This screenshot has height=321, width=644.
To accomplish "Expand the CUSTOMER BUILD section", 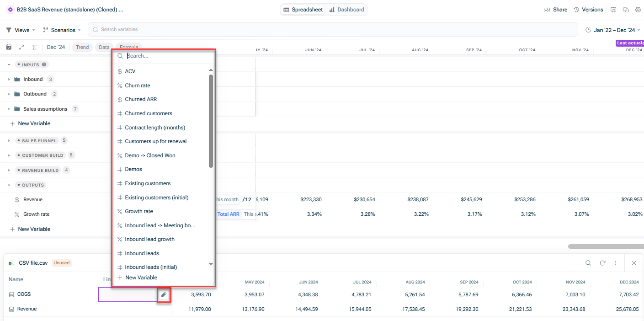I will pyautogui.click(x=9, y=155).
